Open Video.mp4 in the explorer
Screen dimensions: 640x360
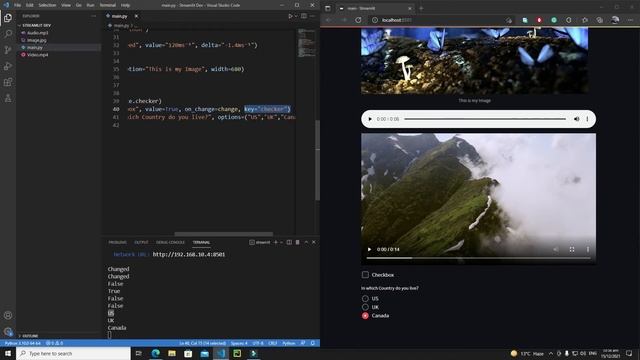point(38,55)
